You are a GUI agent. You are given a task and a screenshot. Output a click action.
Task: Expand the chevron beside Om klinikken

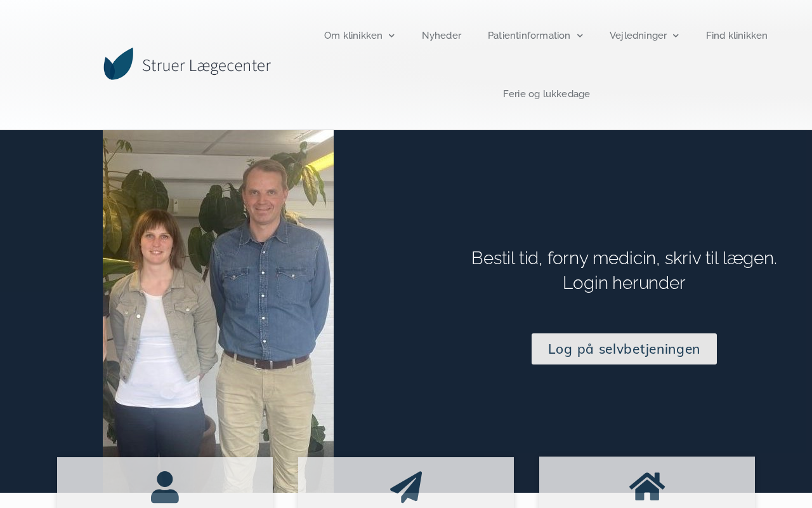(x=391, y=36)
